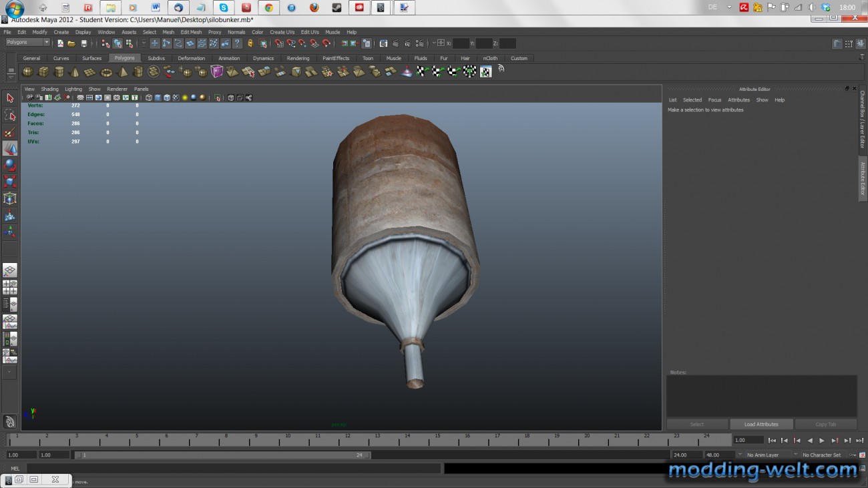
Task: Create a polygon cylinder from shelf
Action: [59, 71]
